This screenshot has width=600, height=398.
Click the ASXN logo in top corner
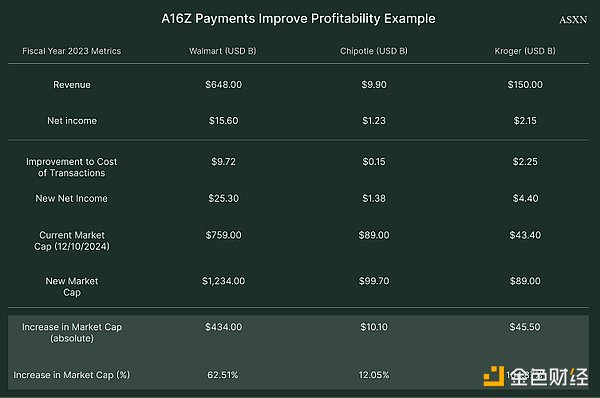(573, 20)
